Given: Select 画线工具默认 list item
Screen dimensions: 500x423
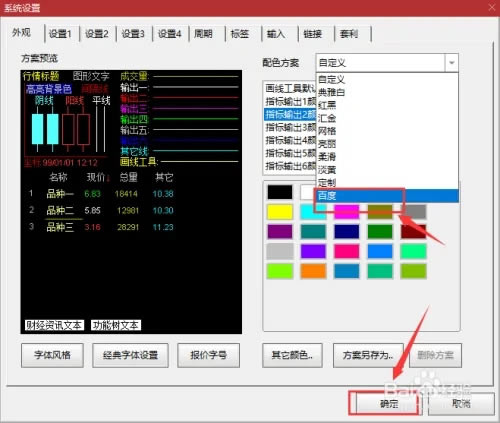Looking at the screenshot, I should point(291,88).
